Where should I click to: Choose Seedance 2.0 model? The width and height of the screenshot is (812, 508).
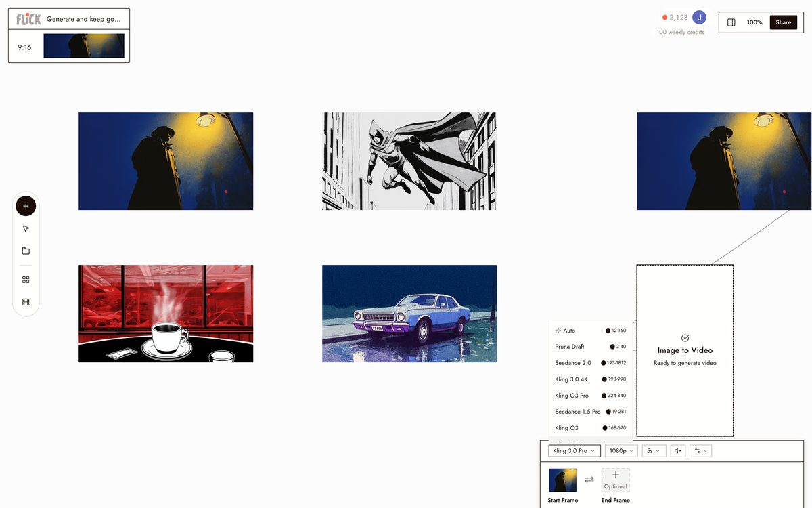tap(591, 363)
